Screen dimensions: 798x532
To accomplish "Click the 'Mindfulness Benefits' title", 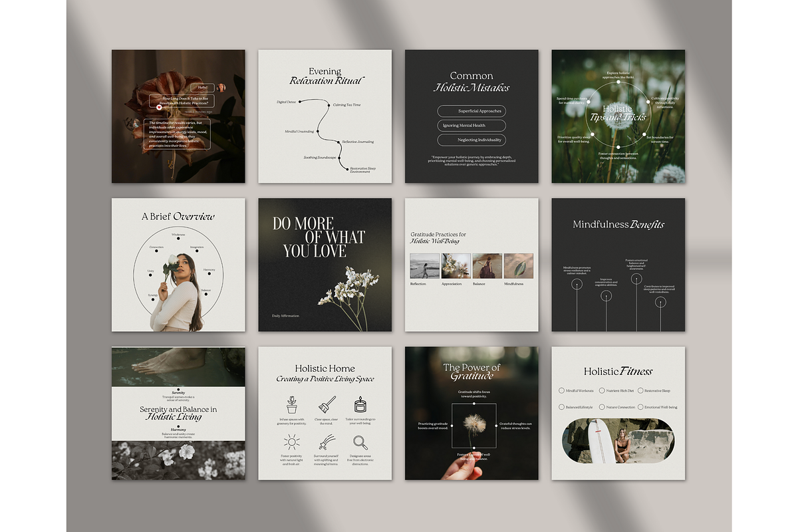I will click(618, 224).
